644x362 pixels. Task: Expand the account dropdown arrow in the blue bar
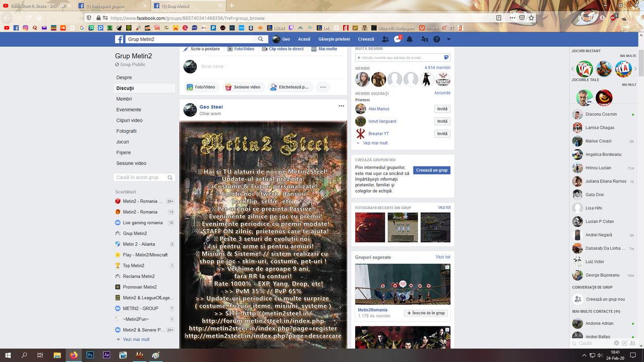pos(449,39)
